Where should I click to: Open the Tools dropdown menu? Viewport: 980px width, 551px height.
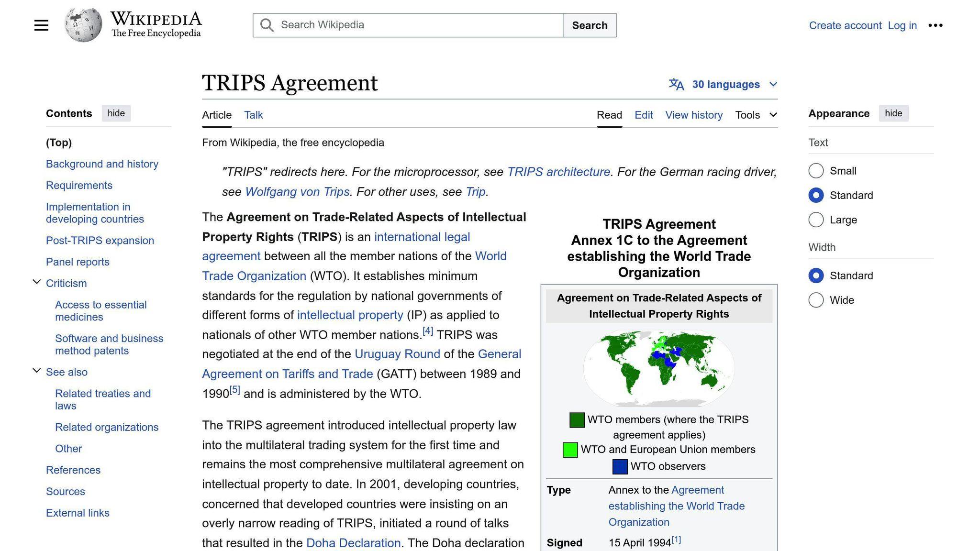pyautogui.click(x=756, y=115)
